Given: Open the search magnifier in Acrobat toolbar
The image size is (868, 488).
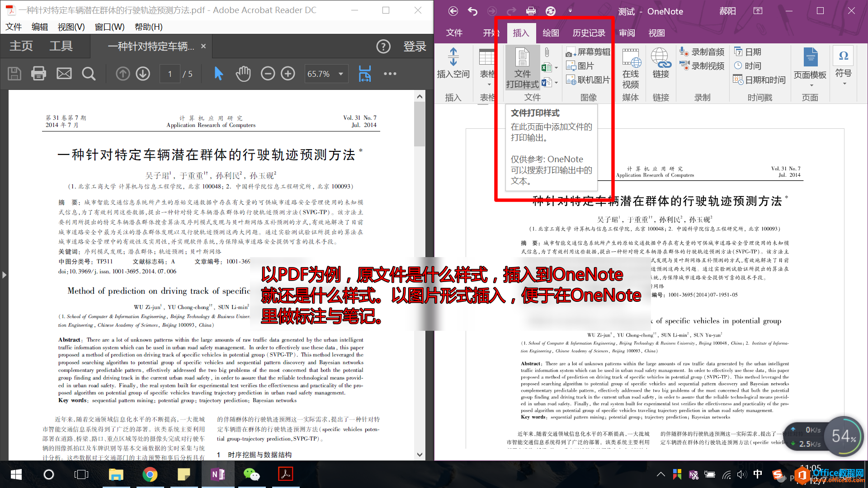Looking at the screenshot, I should tap(89, 73).
